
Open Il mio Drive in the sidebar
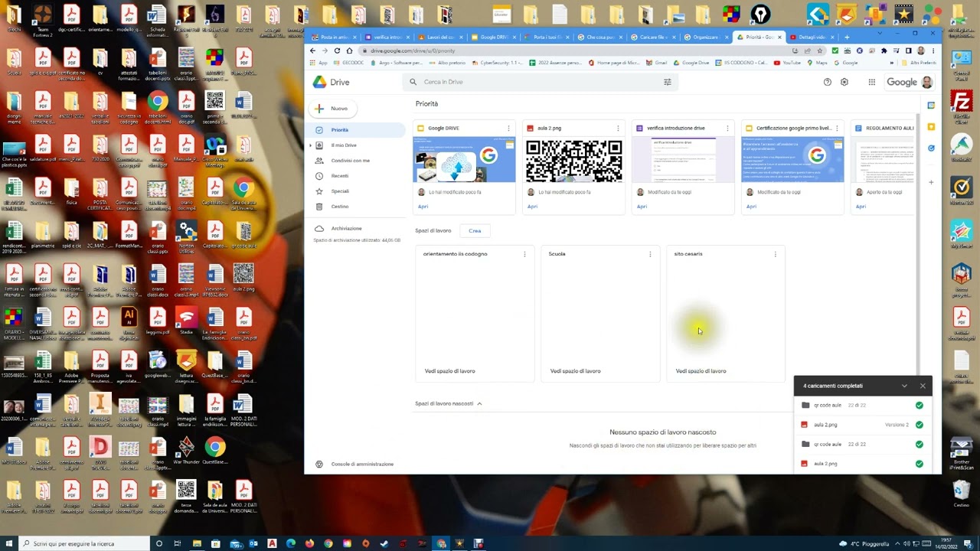pyautogui.click(x=344, y=145)
